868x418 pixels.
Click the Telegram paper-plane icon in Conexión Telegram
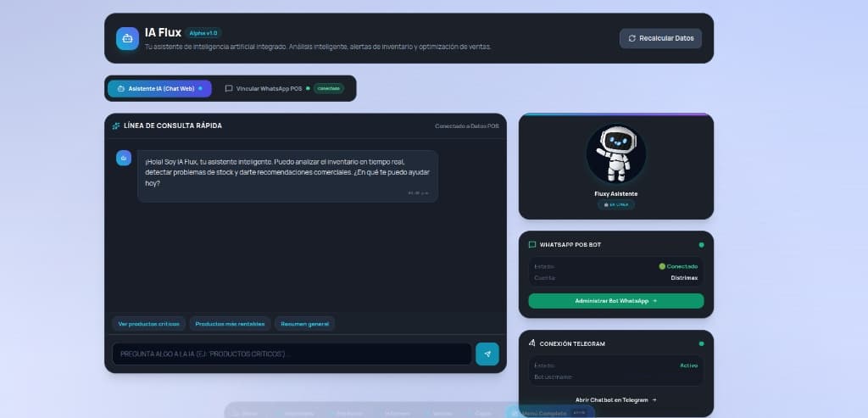532,343
